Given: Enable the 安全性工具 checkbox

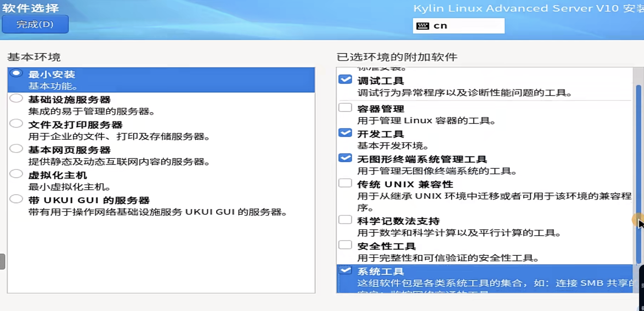Looking at the screenshot, I should pos(345,245).
